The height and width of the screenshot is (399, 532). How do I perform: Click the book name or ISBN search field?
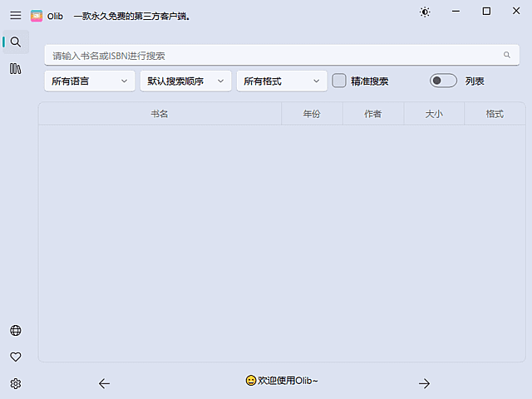(x=274, y=56)
